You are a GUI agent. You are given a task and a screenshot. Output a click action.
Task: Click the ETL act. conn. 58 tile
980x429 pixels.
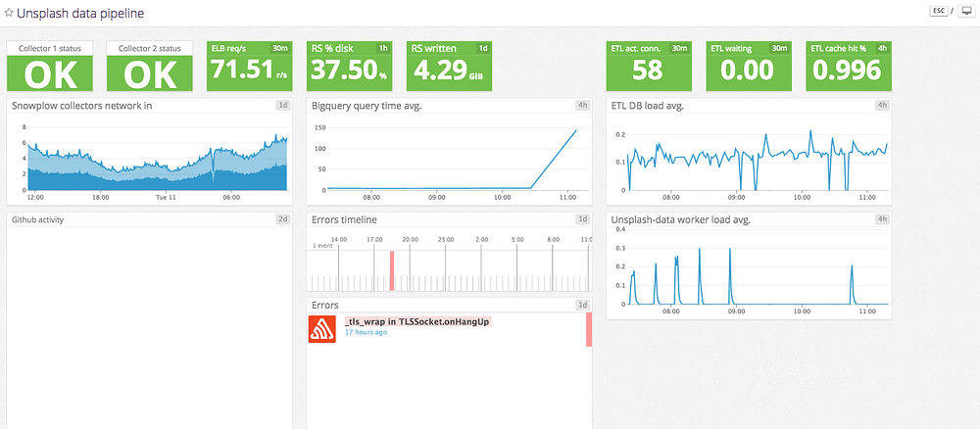click(x=649, y=67)
